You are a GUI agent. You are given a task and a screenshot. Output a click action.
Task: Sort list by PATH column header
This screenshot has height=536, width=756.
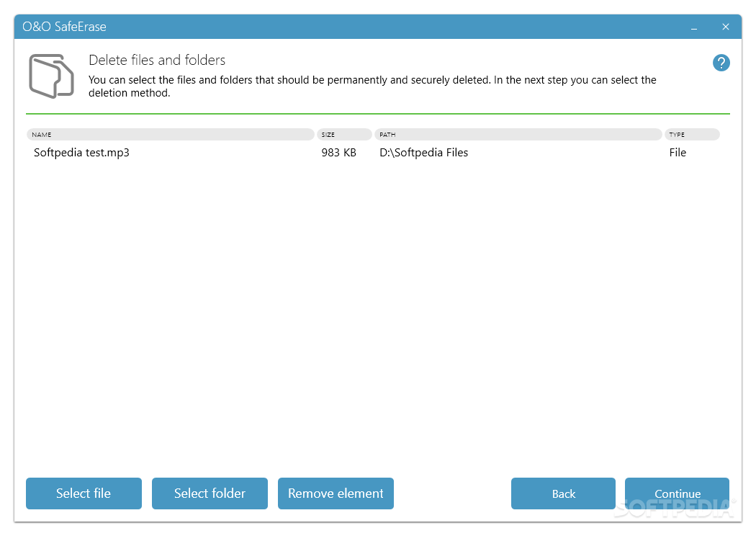(518, 135)
